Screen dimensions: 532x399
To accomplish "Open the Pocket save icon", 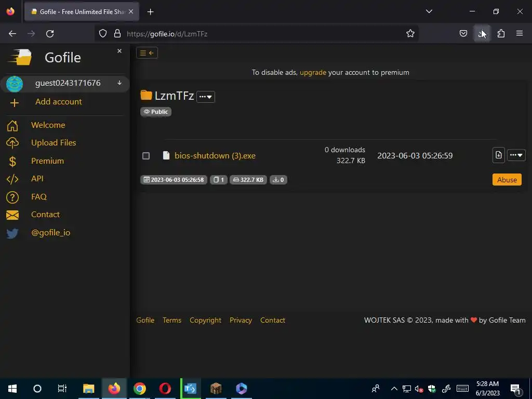I will click(463, 33).
